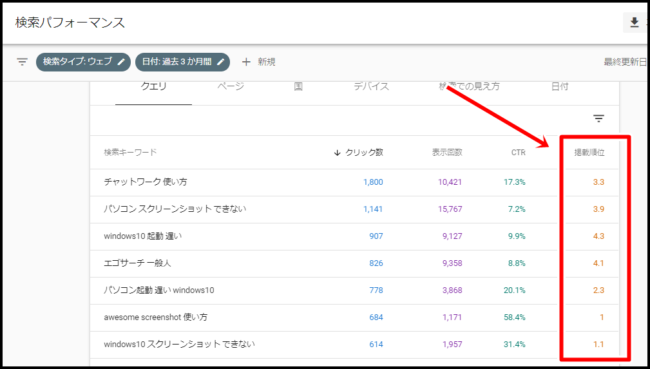Screen dimensions: 650x369
Task: Edit the 検索タイプ: ウェブ filter chip
Action: coord(83,62)
